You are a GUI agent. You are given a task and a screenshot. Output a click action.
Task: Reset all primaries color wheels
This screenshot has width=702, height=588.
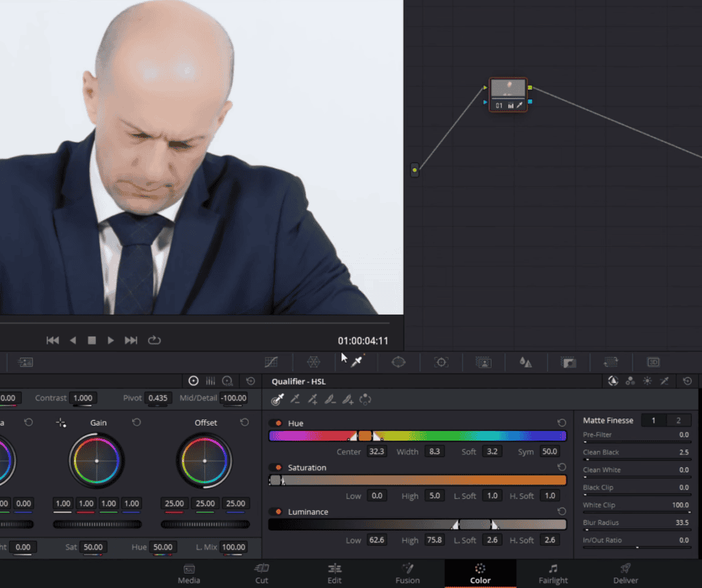tap(250, 381)
